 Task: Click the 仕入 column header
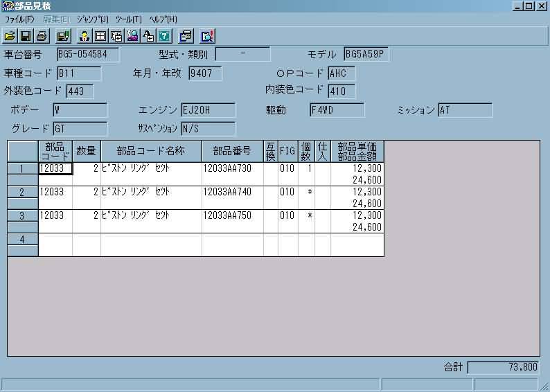tap(322, 152)
